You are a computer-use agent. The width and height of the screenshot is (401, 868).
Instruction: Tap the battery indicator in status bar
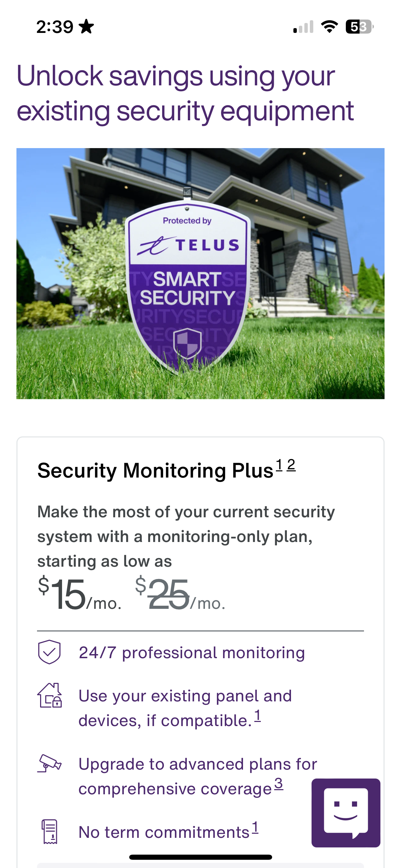click(359, 27)
